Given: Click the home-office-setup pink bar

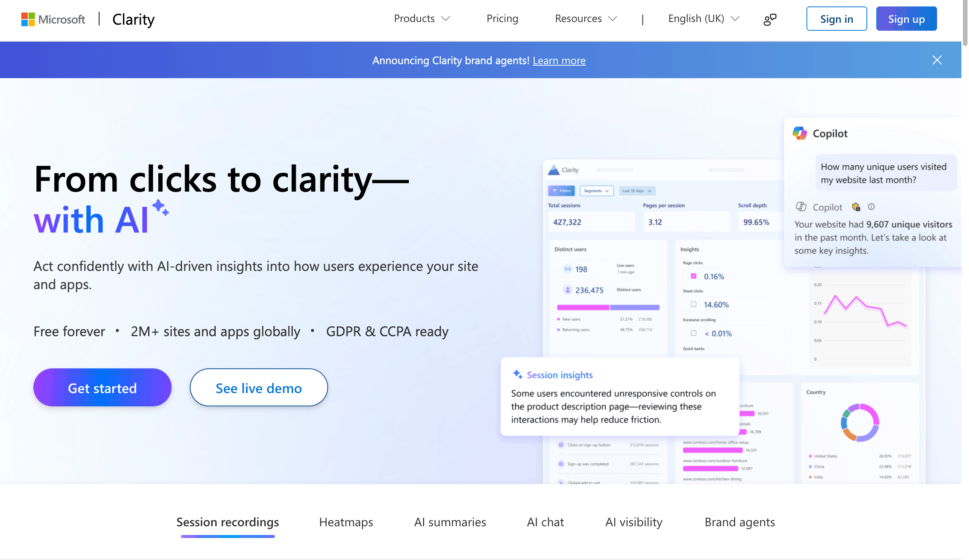Looking at the screenshot, I should 713,450.
